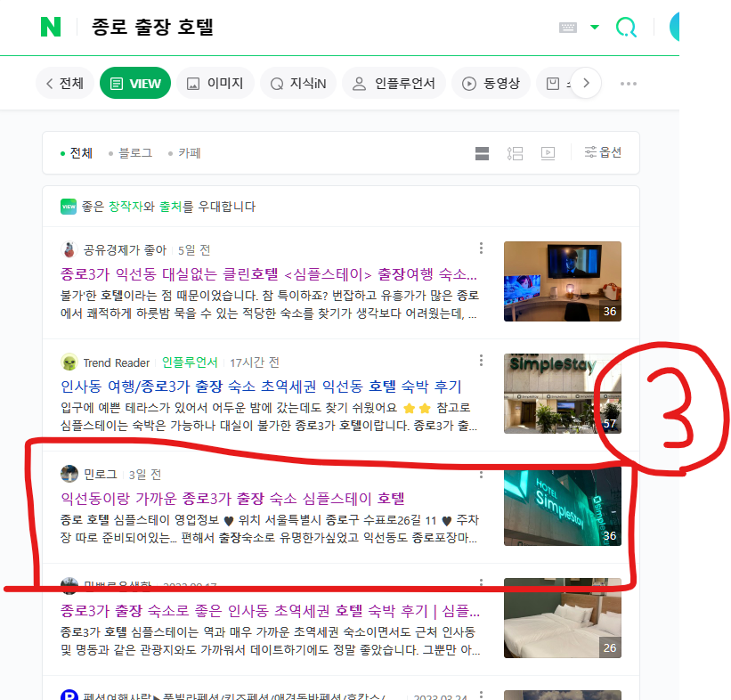Open more options for Trend Reader post
Screen dimensions: 731x700
481,361
